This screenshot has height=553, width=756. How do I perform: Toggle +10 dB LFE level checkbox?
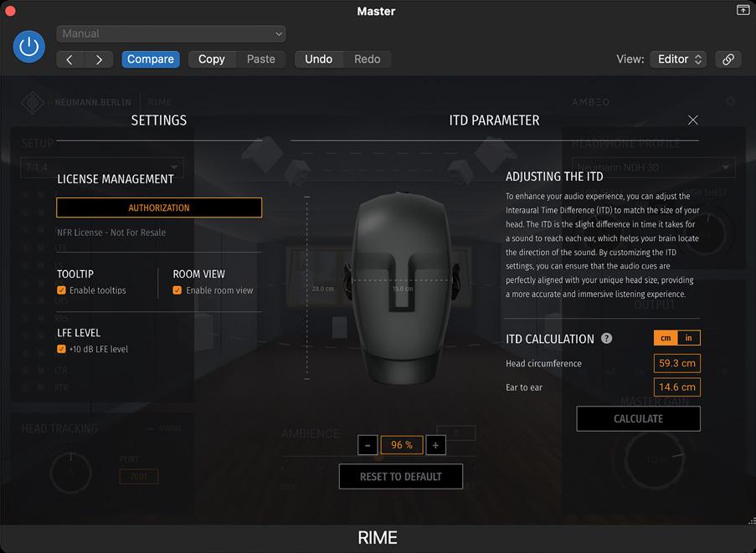pos(61,349)
